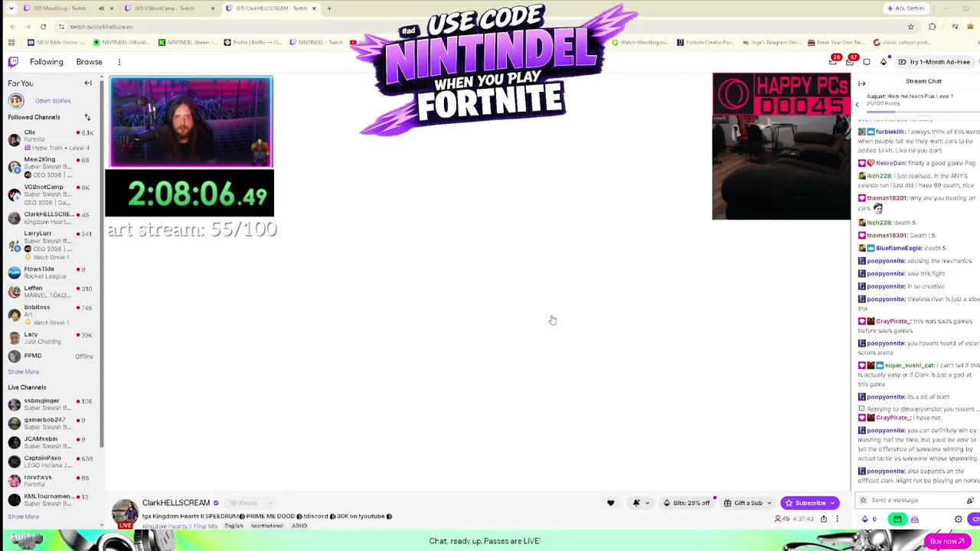This screenshot has width=980, height=551.
Task: Share the stream using the share icon
Action: [824, 519]
